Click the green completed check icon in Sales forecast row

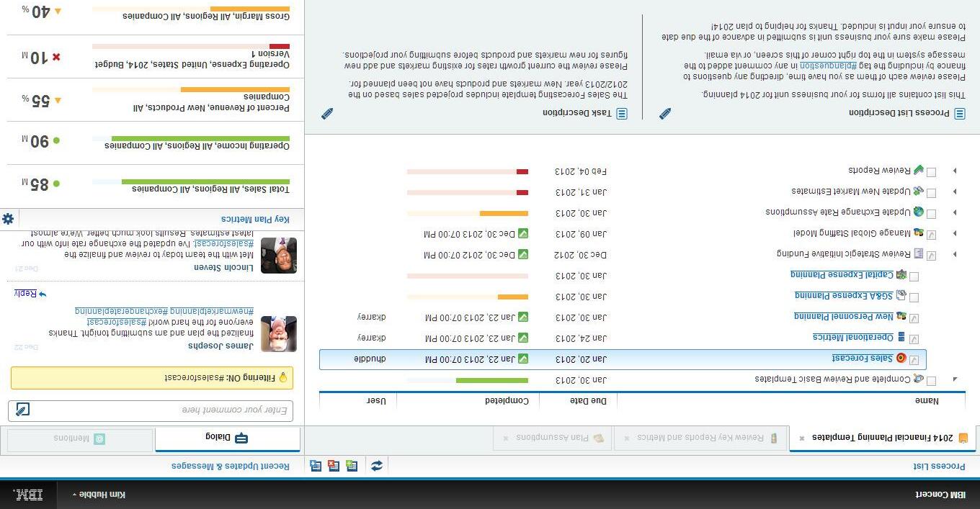pyautogui.click(x=523, y=359)
